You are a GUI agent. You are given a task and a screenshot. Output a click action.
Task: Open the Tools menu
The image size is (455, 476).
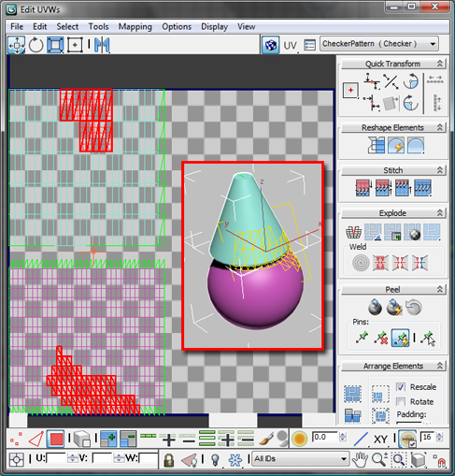click(98, 27)
